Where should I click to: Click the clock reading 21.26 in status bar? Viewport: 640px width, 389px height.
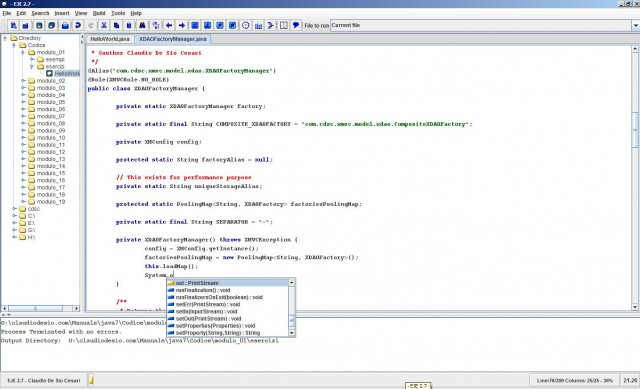630,380
